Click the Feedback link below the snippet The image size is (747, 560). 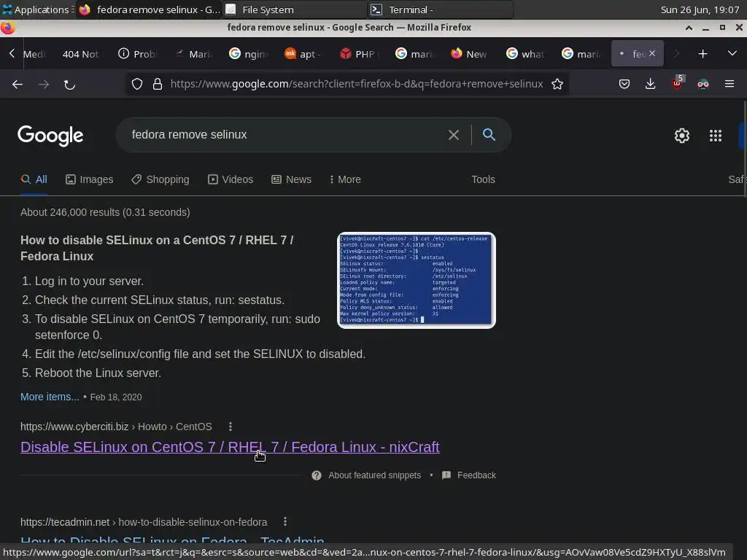pyautogui.click(x=476, y=475)
